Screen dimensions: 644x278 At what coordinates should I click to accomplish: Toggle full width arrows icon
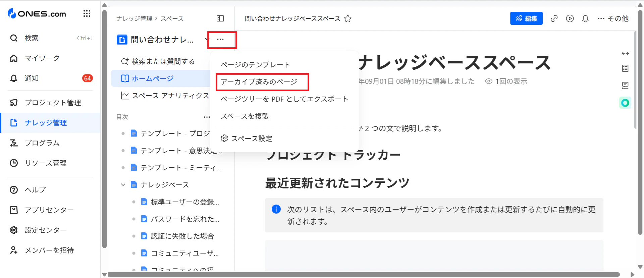click(625, 53)
